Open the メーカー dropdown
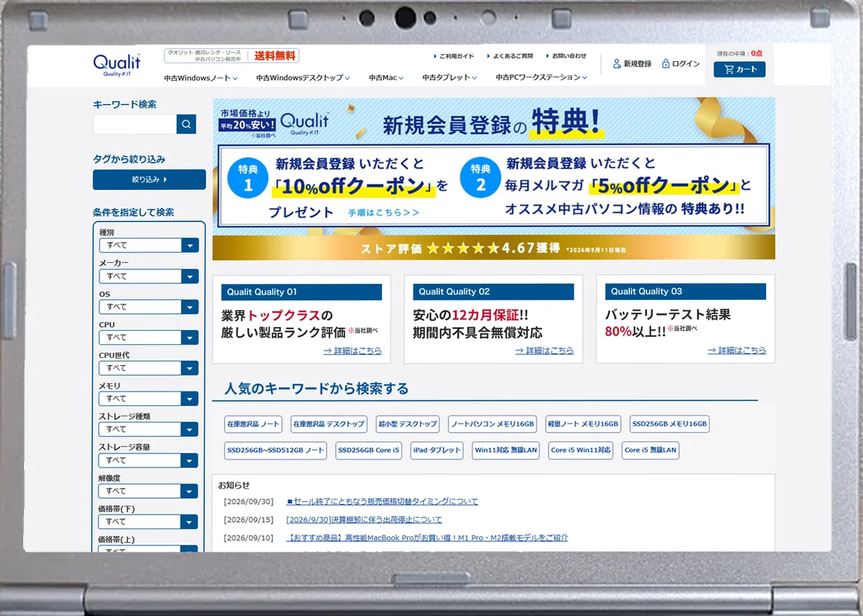 click(149, 276)
